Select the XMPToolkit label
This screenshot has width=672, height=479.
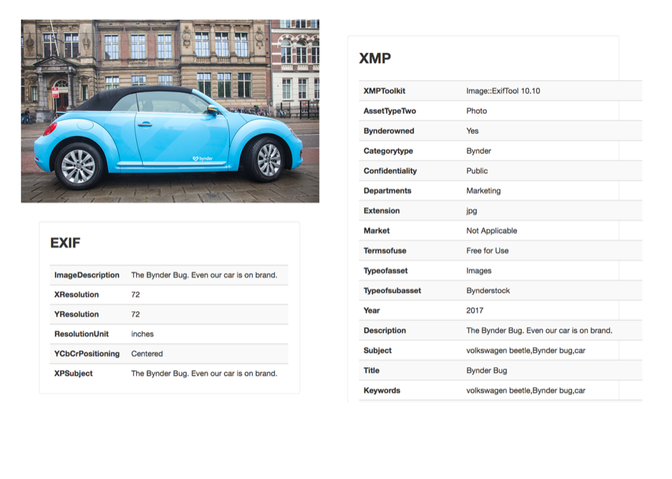(384, 91)
